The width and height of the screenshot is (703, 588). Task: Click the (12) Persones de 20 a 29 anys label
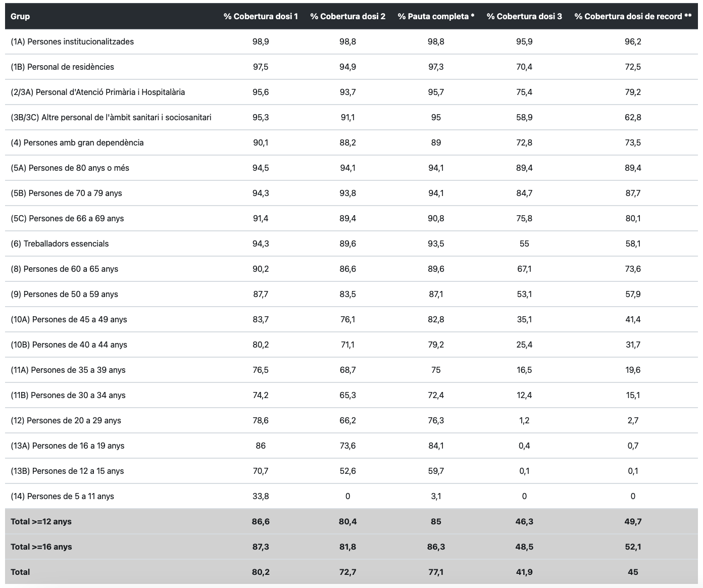66,420
